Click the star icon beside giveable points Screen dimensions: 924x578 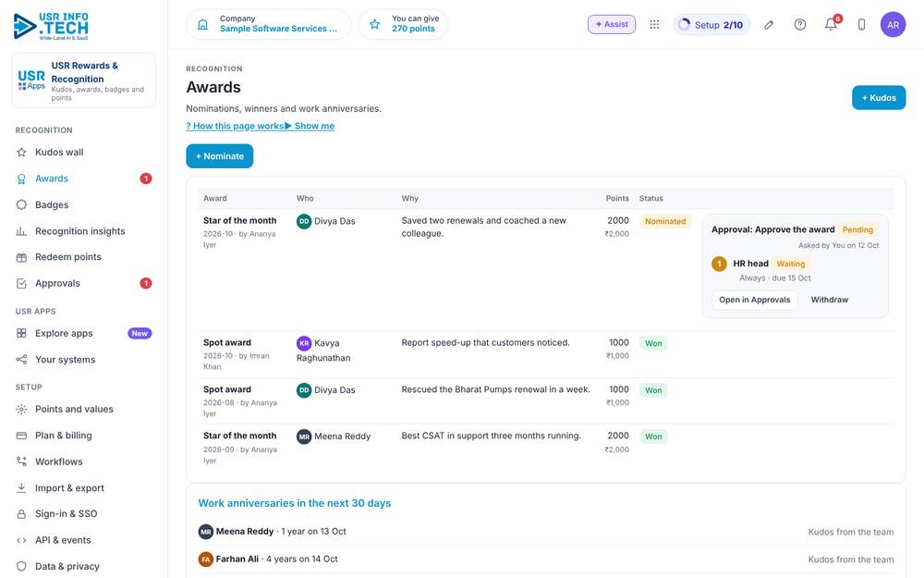[x=375, y=24]
